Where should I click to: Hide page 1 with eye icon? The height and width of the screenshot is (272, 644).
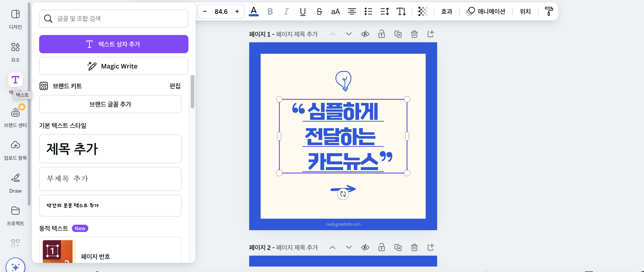click(x=365, y=34)
